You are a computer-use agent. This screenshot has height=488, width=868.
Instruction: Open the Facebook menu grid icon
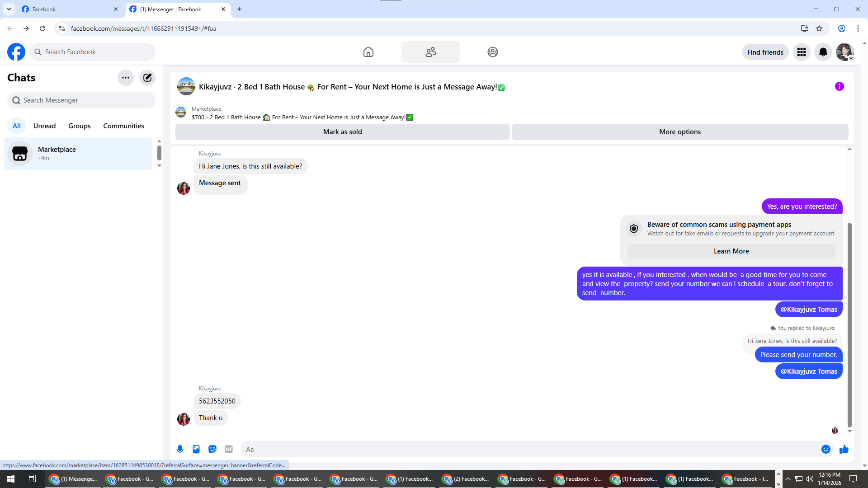[802, 52]
